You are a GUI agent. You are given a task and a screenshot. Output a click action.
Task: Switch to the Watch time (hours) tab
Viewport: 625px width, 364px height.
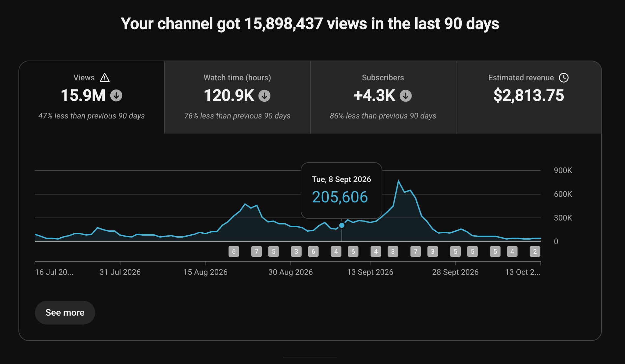coord(237,97)
